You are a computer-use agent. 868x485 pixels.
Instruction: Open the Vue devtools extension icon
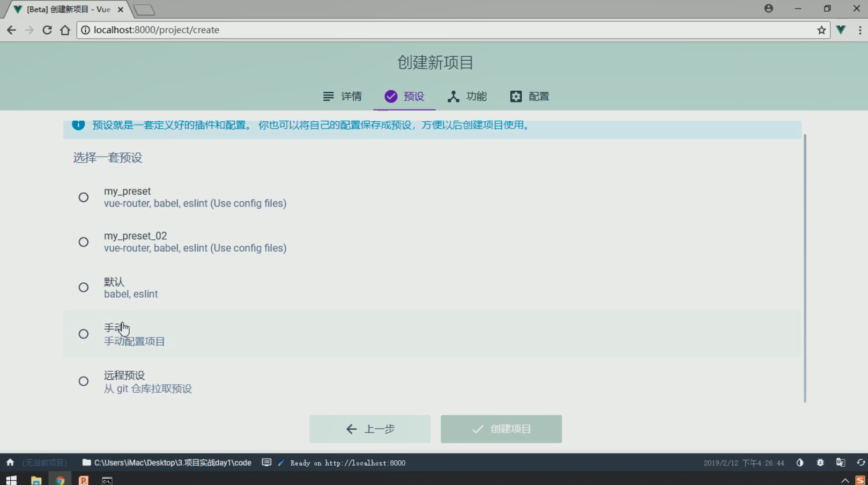[x=841, y=30]
